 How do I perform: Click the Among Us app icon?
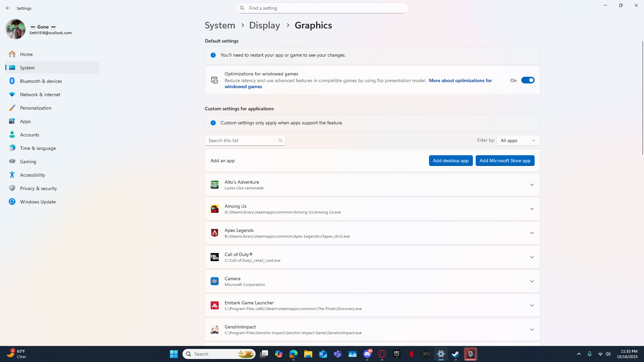click(x=214, y=209)
